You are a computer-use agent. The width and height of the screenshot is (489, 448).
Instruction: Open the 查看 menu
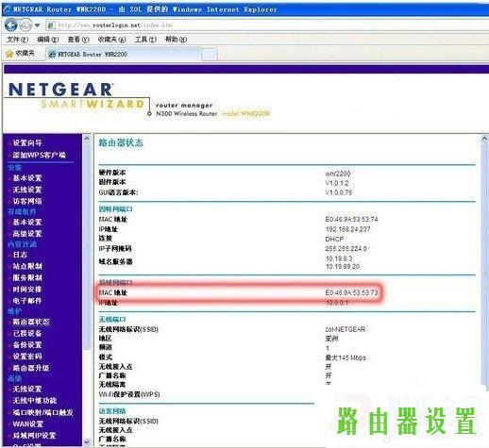[x=78, y=40]
